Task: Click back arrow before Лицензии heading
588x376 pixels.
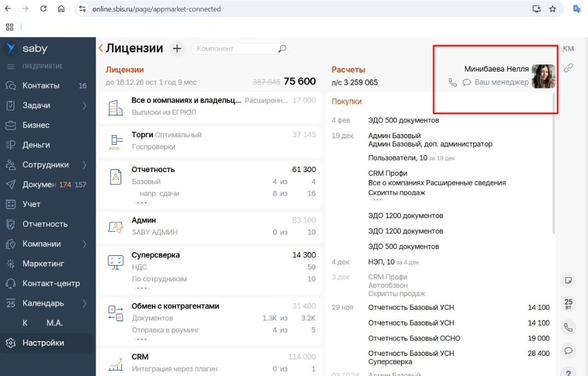Action: [x=101, y=49]
